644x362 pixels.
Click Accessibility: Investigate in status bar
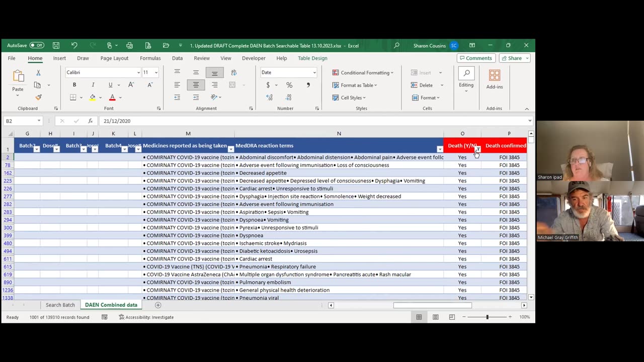point(146,317)
